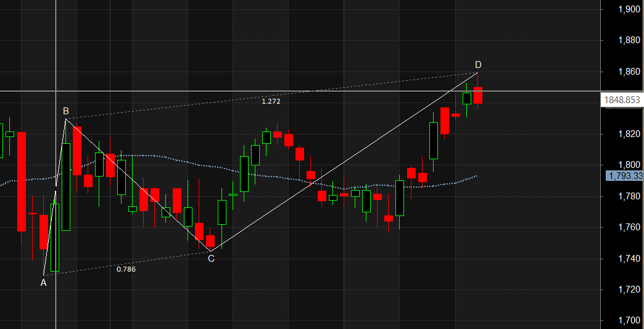Click the 1,740 price axis label

[629, 259]
